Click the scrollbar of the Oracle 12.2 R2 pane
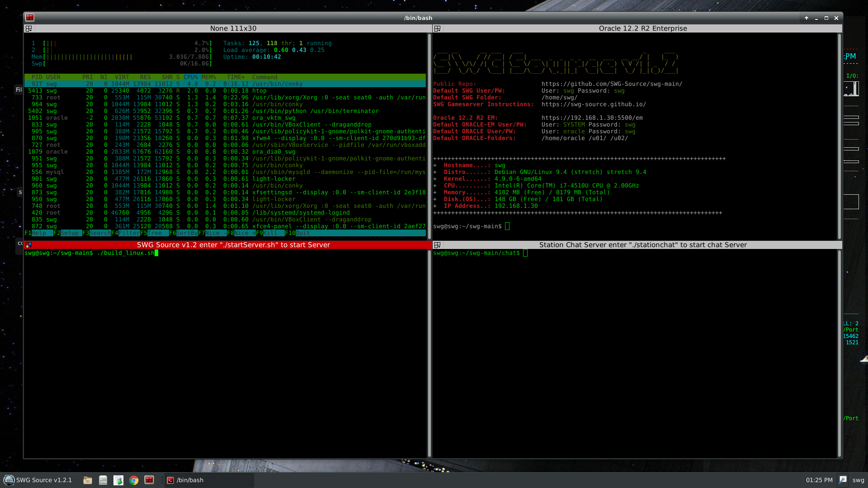Viewport: 868px width, 488px height. 840,136
